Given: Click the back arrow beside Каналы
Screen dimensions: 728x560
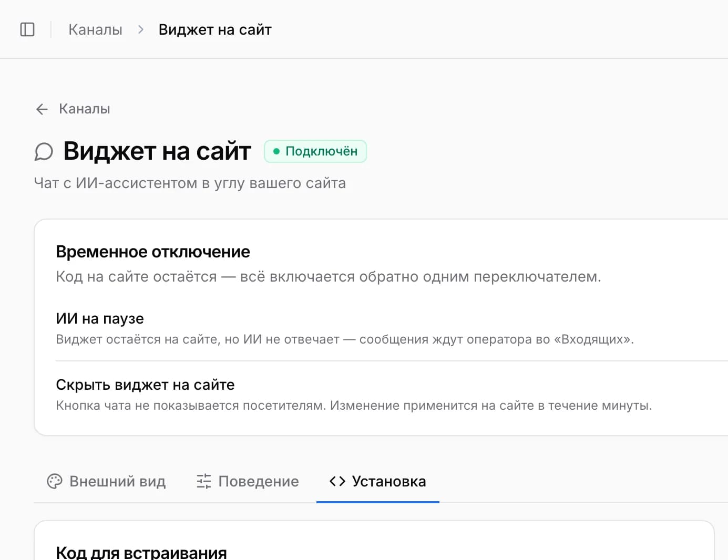Looking at the screenshot, I should [42, 109].
